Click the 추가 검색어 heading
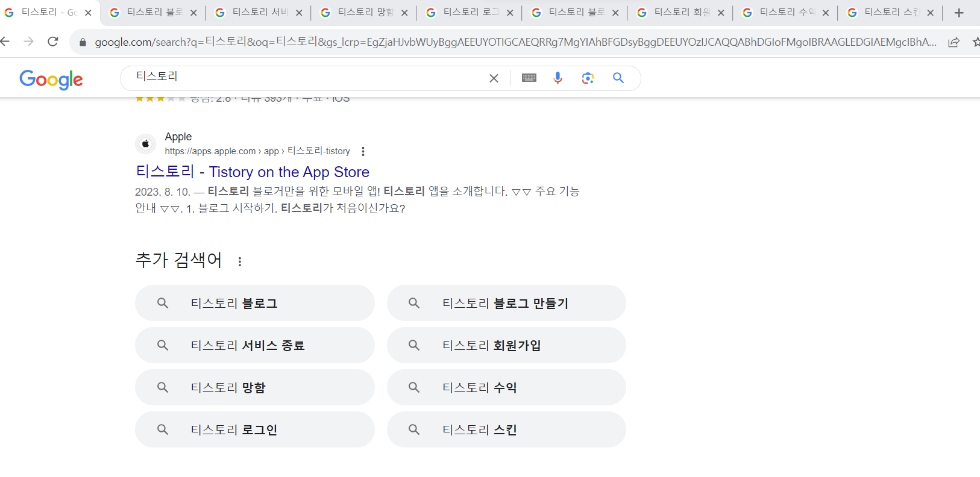Image resolution: width=980 pixels, height=477 pixels. (x=179, y=260)
